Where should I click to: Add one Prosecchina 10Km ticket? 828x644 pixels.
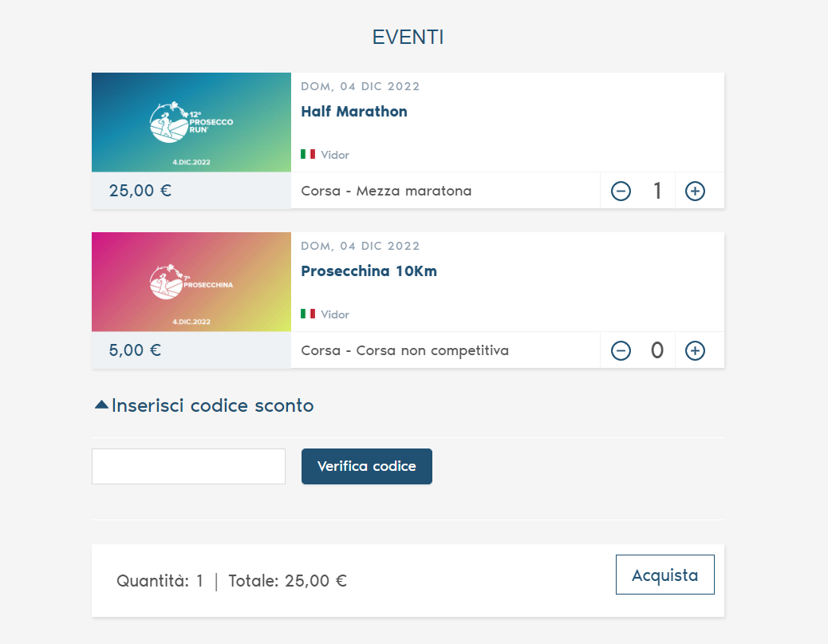pos(695,351)
